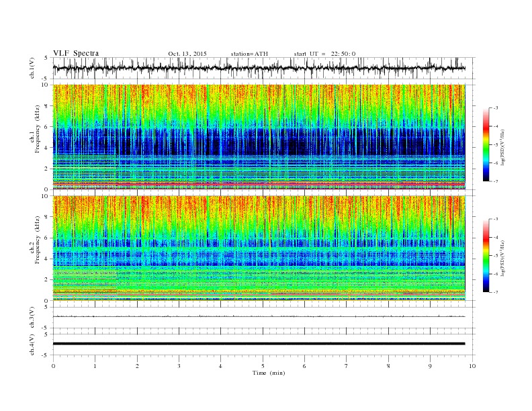Select the "ch.4(V)" axis label

pyautogui.click(x=32, y=345)
